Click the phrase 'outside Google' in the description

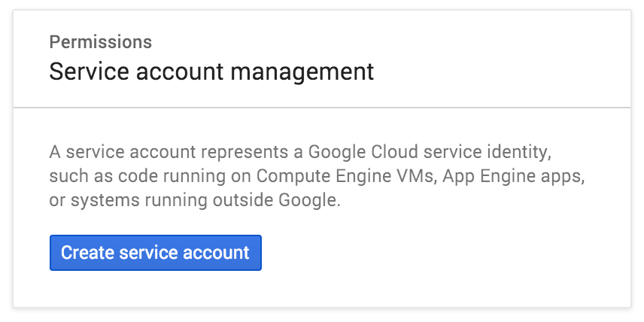click(x=275, y=202)
